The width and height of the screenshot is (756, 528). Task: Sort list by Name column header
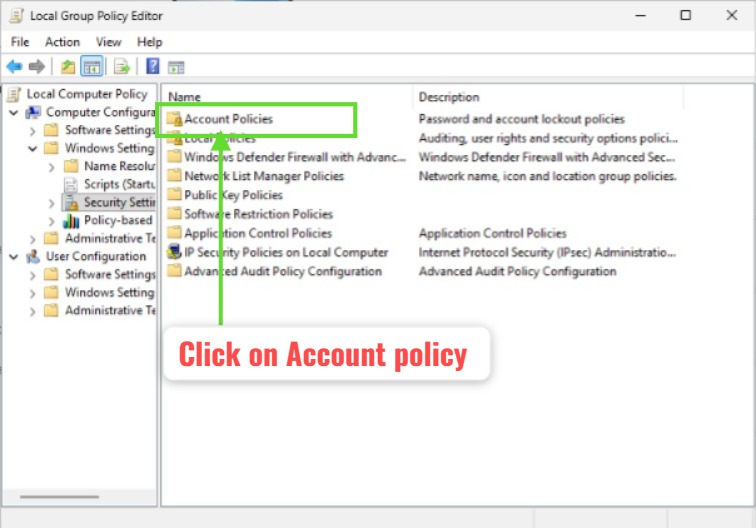[x=286, y=97]
